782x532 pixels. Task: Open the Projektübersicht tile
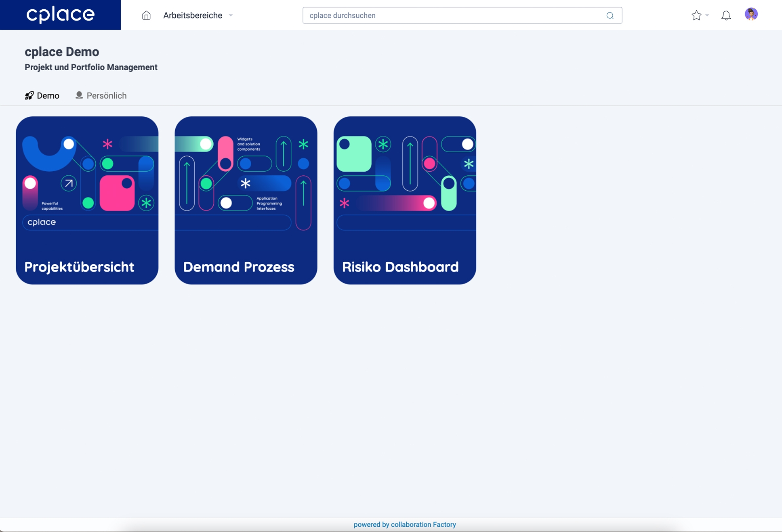click(x=87, y=200)
